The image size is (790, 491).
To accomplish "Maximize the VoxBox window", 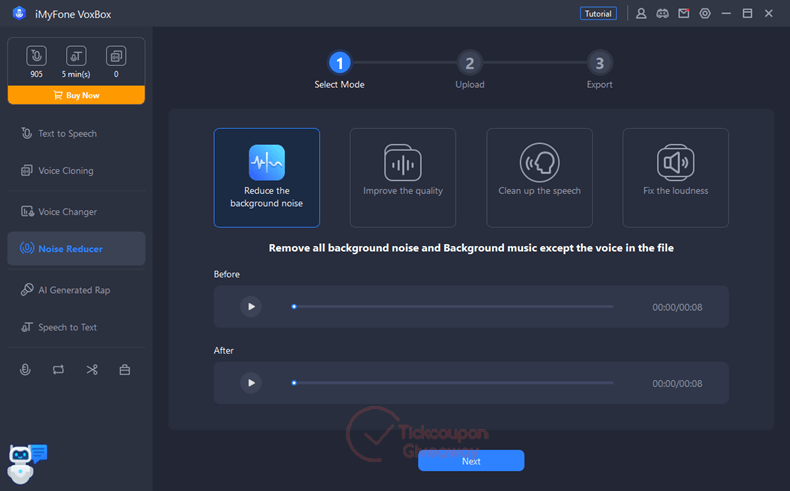I will click(747, 14).
